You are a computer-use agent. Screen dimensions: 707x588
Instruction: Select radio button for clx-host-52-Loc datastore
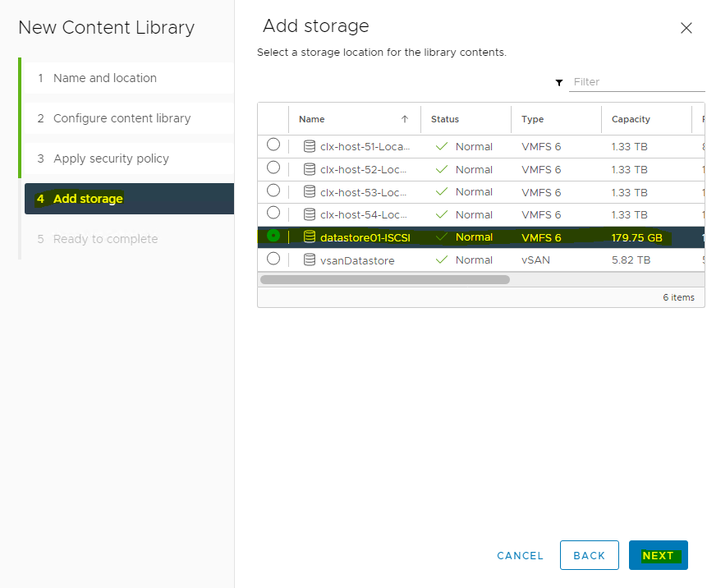pyautogui.click(x=273, y=168)
